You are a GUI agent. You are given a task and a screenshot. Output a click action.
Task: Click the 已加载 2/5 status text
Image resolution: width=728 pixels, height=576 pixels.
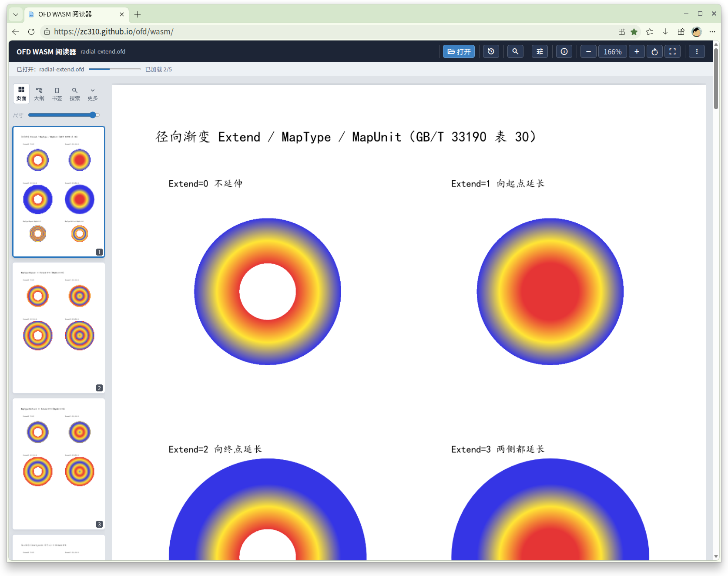[x=158, y=69]
